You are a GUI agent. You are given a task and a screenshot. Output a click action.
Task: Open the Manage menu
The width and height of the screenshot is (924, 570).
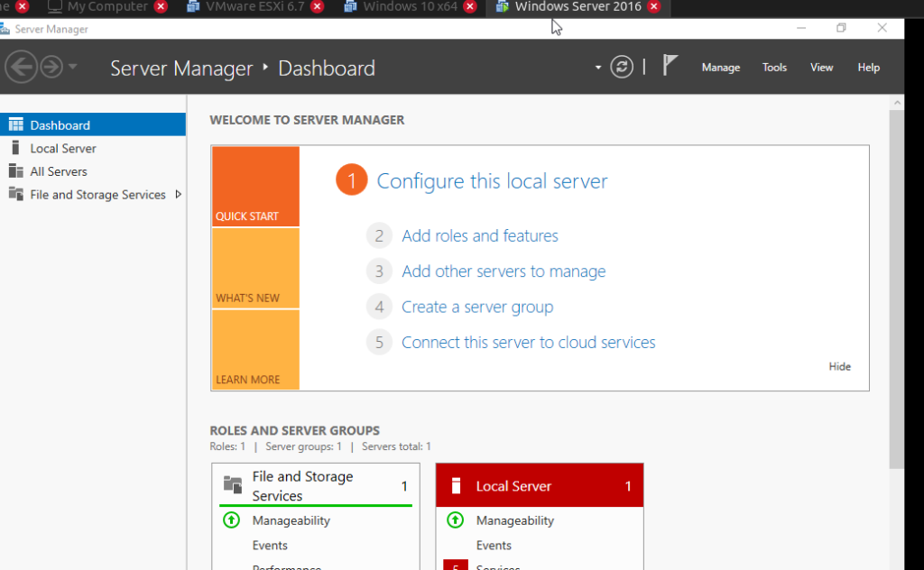pos(721,68)
